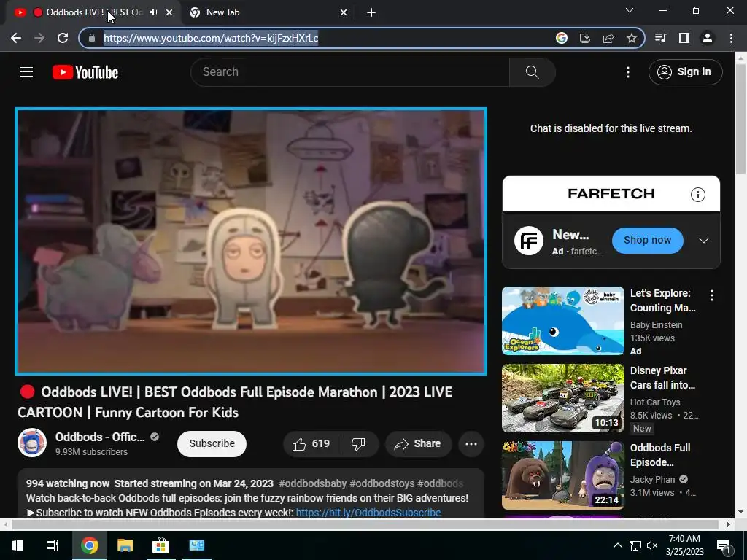Open Oddbods Full Episode title by Jacky Phan
The width and height of the screenshot is (747, 560).
pyautogui.click(x=660, y=455)
